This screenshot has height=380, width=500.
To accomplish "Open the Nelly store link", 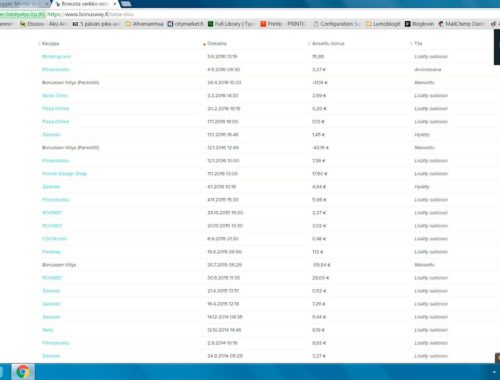I will click(x=48, y=330).
